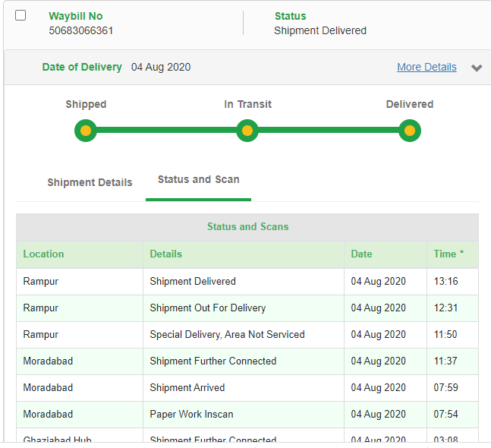Click Special Delivery, Area Not Serviced entry
This screenshot has height=448, width=491.
point(227,335)
